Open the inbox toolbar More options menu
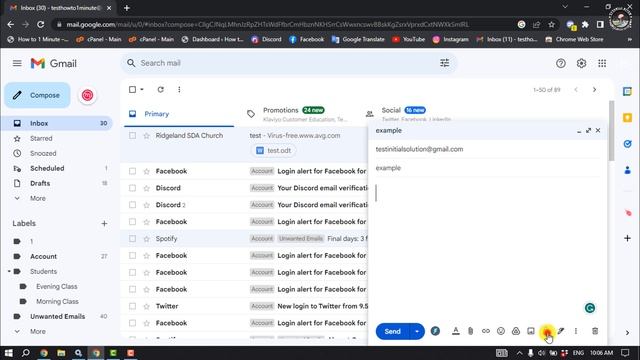Viewport: 640px width, 360px height. pyautogui.click(x=179, y=89)
